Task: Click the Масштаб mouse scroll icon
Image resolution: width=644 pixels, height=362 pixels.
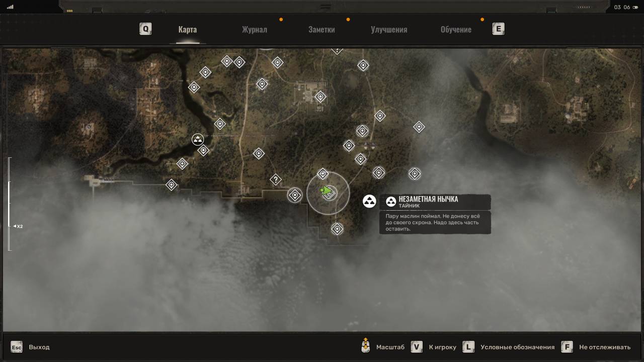Action: [x=366, y=346]
